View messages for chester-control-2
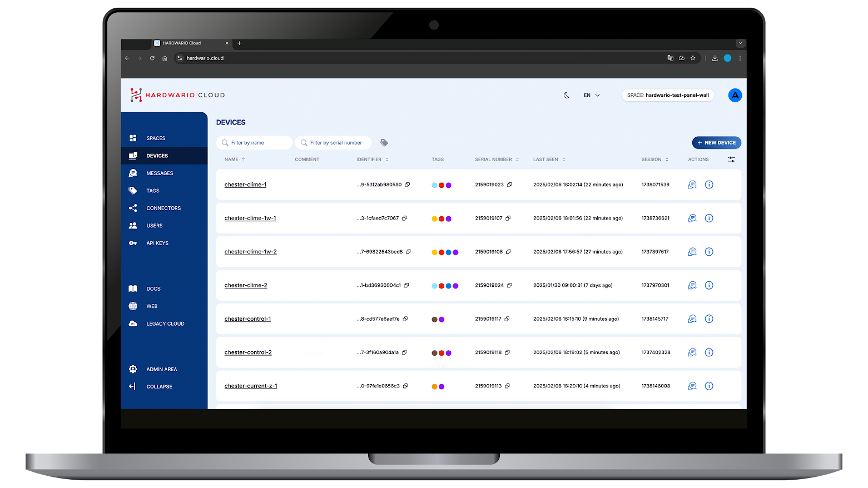This screenshot has width=868, height=488. [x=692, y=352]
